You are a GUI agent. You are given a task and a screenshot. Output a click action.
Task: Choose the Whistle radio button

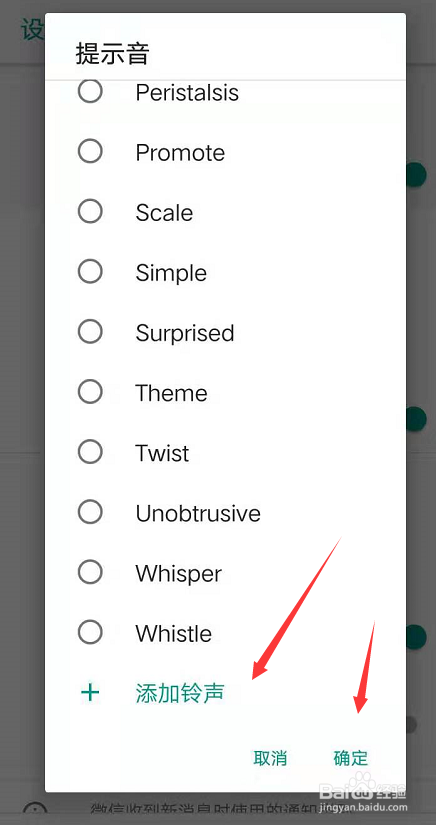[x=90, y=632]
